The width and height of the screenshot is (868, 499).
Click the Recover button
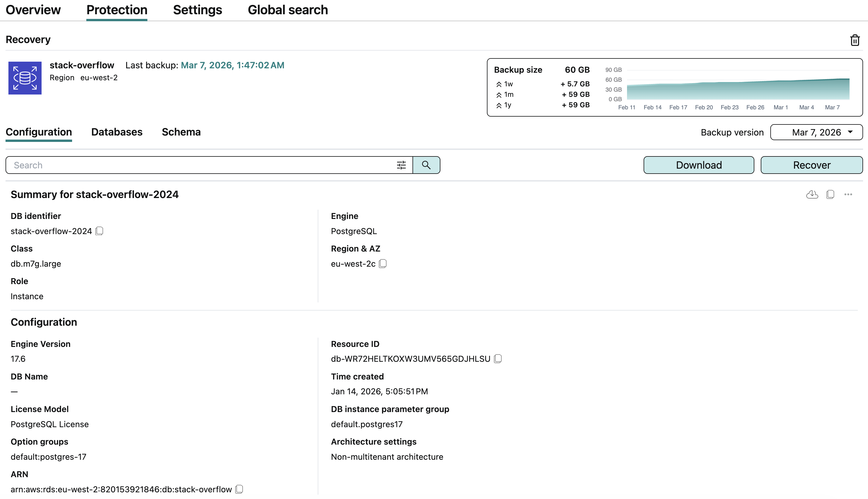pos(812,165)
